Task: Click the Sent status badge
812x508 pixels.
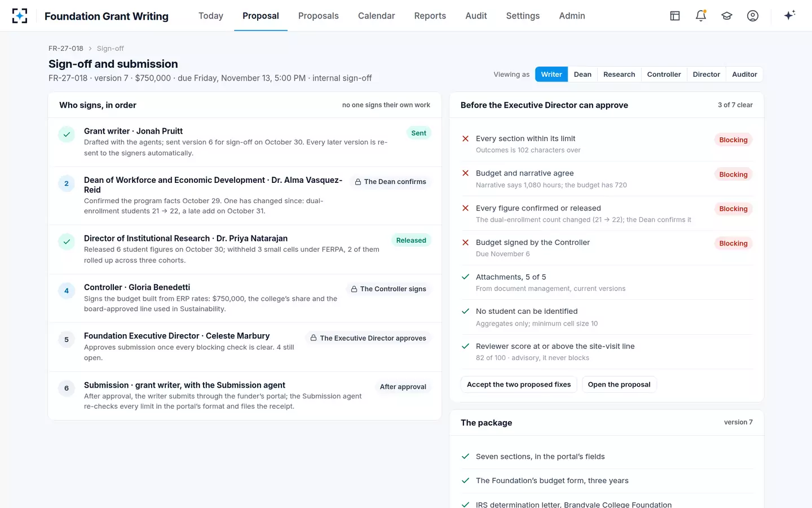Action: [419, 133]
